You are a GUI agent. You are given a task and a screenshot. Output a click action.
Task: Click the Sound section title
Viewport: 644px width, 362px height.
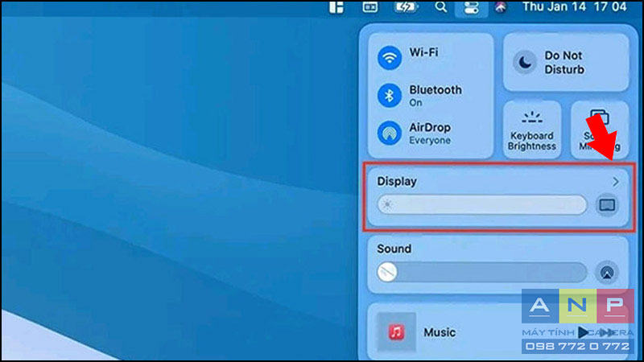click(x=394, y=249)
